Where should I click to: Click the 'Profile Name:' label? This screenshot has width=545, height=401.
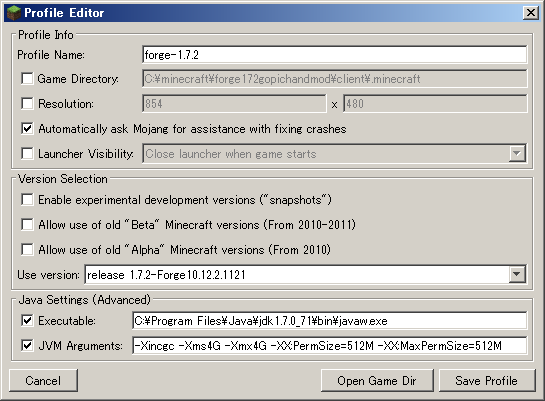tap(51, 55)
